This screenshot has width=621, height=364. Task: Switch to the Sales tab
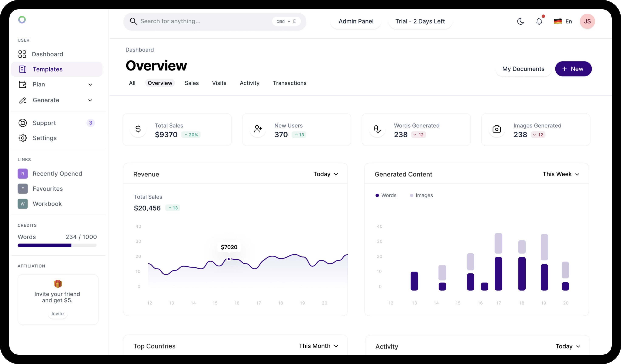coord(192,83)
